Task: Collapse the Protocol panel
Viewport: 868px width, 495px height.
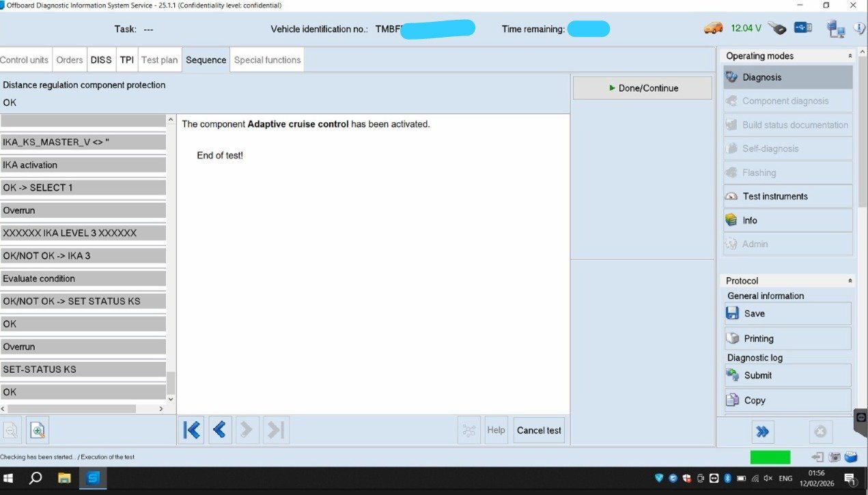Action: 850,281
